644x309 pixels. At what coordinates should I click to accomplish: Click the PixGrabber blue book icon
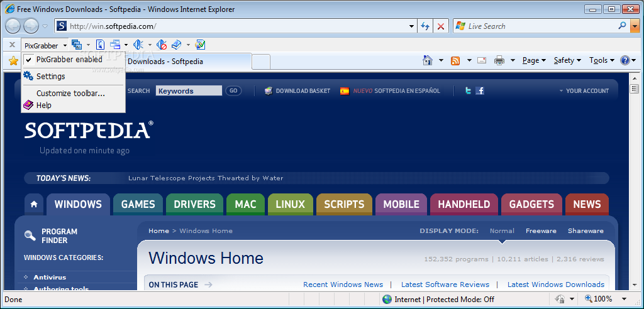pyautogui.click(x=177, y=45)
